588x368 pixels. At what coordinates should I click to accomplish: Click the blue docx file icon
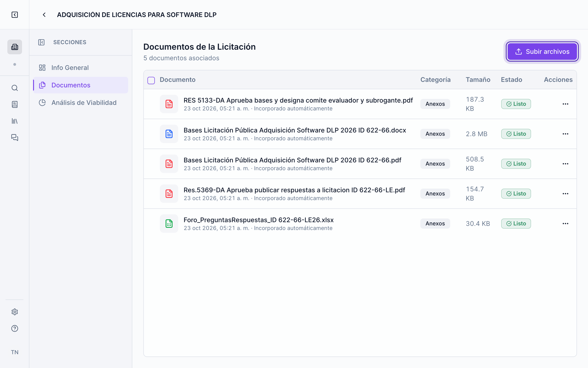pos(169,134)
